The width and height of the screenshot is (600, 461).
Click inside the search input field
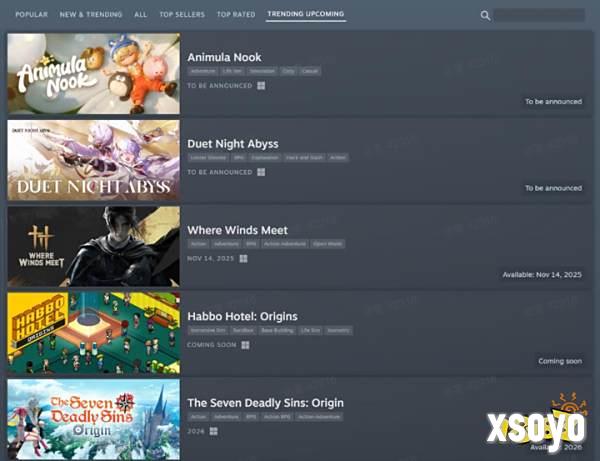tap(539, 15)
